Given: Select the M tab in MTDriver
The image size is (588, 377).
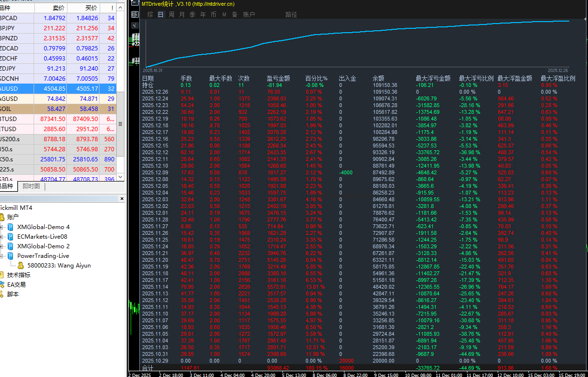Looking at the screenshot, I should click(x=224, y=15).
